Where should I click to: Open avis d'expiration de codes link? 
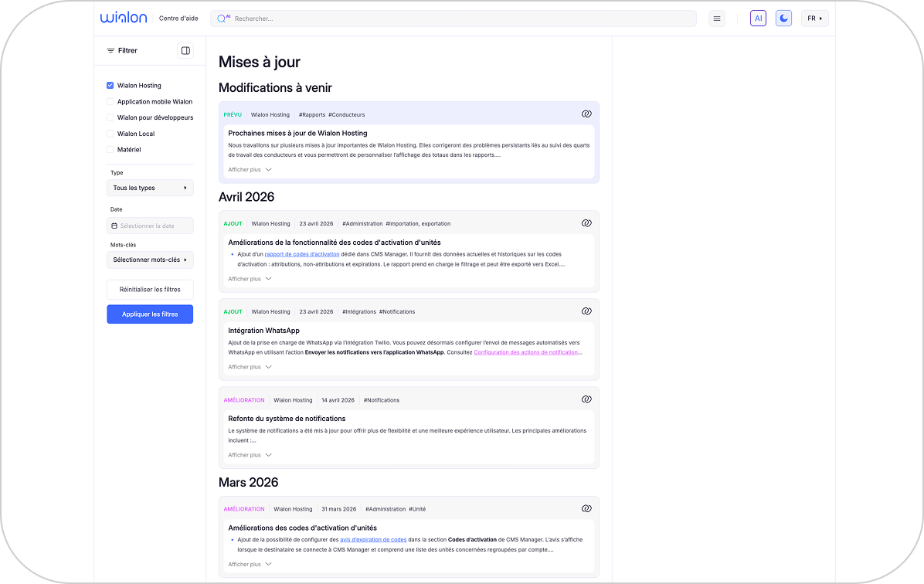pos(373,540)
